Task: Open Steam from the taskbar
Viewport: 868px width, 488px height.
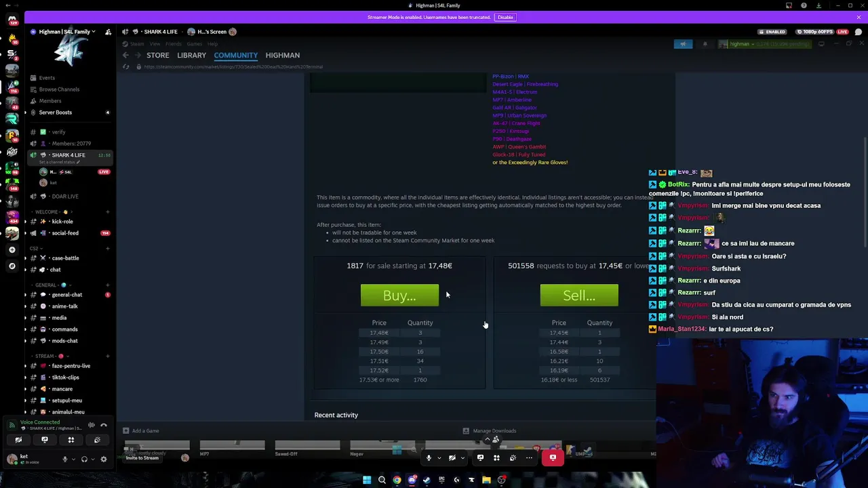Action: point(427,480)
